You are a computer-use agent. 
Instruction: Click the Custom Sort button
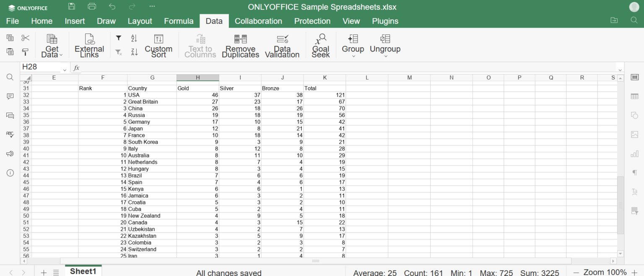[x=158, y=45]
